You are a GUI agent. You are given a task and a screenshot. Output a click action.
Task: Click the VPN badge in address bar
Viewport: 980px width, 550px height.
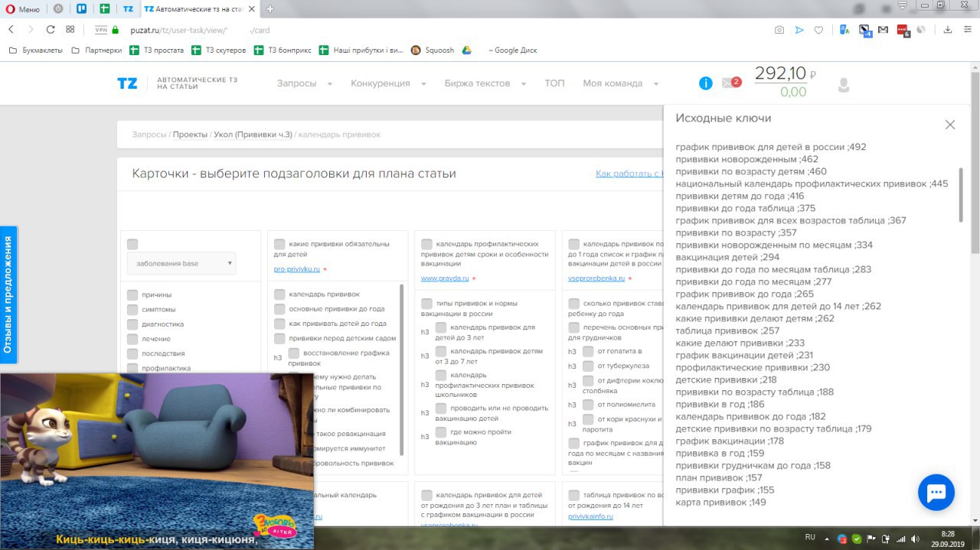101,30
